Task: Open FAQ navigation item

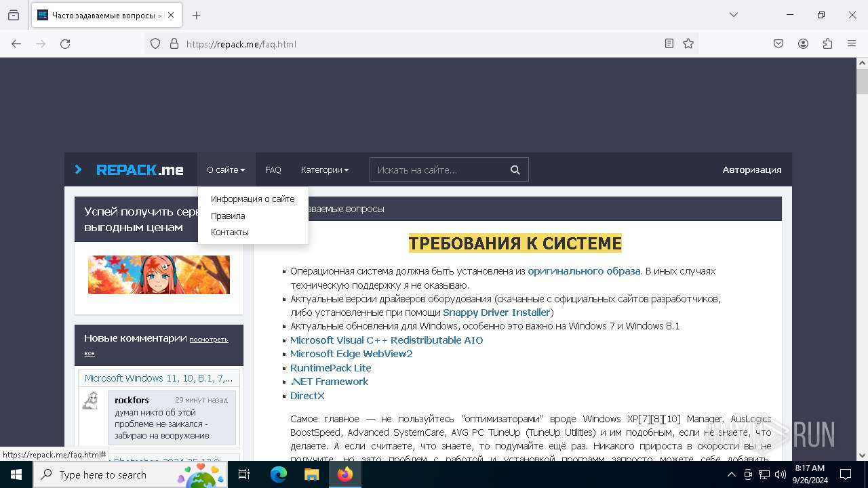Action: (273, 170)
